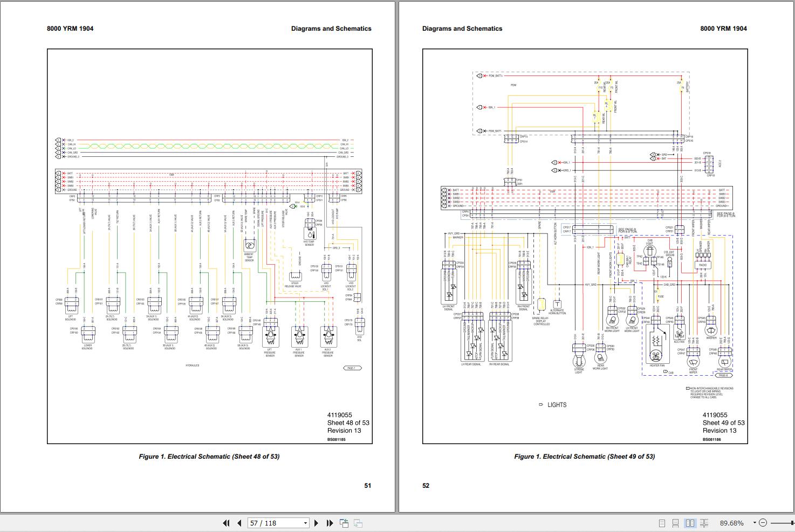Click the LIGHTS label on sheet 49
795x532 pixels.
coord(557,405)
